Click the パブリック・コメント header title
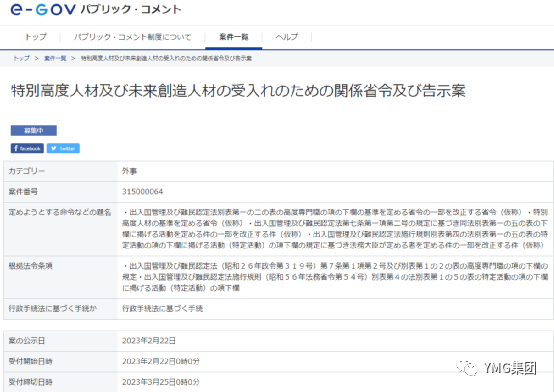The width and height of the screenshot is (554, 392). 131,10
